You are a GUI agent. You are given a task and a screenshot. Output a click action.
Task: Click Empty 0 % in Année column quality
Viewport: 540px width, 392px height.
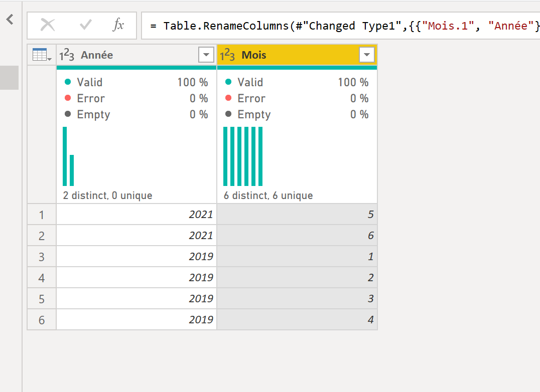point(136,114)
